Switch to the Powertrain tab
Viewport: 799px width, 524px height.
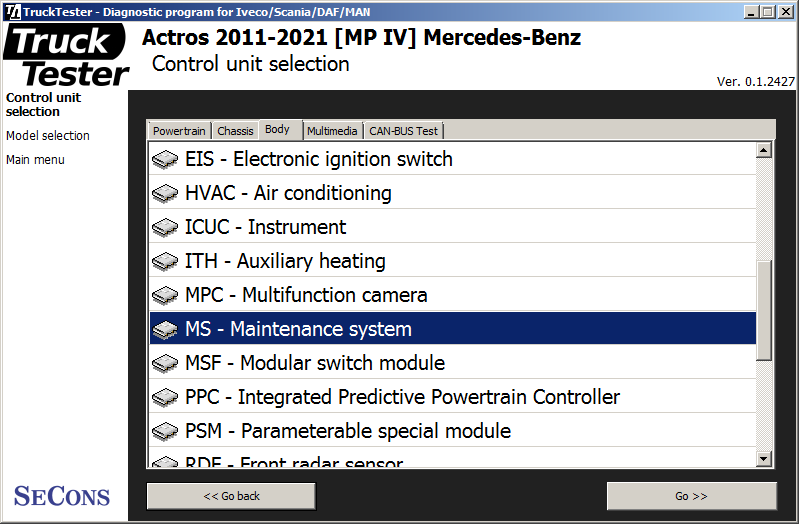(179, 131)
